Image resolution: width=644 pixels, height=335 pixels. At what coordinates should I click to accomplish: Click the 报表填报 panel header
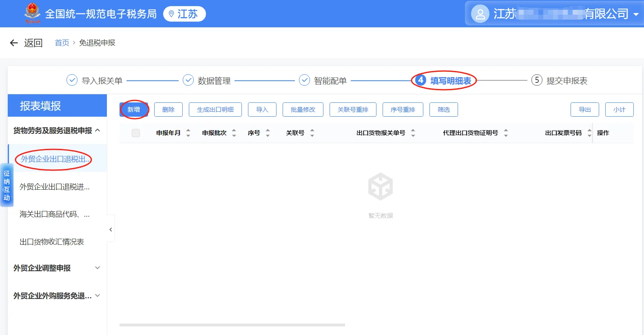point(57,106)
